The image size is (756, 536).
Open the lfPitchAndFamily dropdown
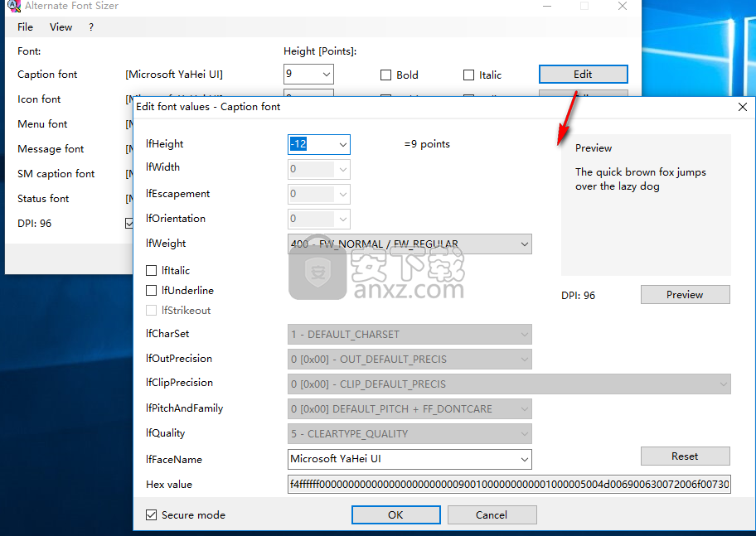[x=409, y=408]
